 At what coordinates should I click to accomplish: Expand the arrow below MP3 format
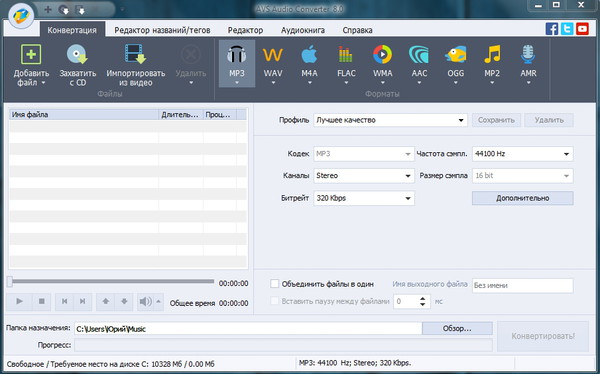click(236, 83)
